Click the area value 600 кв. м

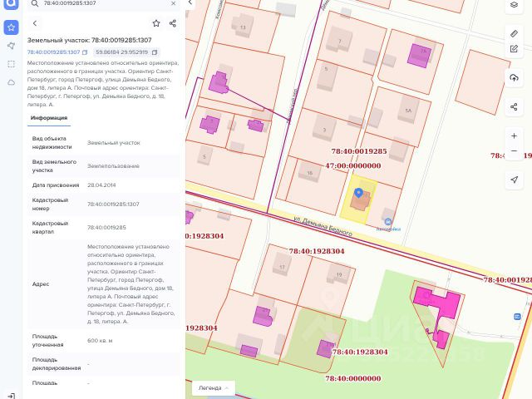100,340
